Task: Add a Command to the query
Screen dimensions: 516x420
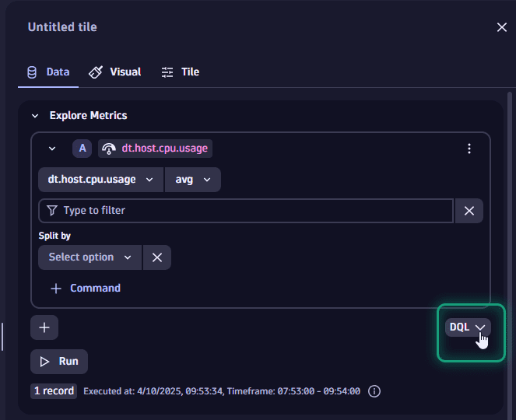Action: click(x=86, y=288)
